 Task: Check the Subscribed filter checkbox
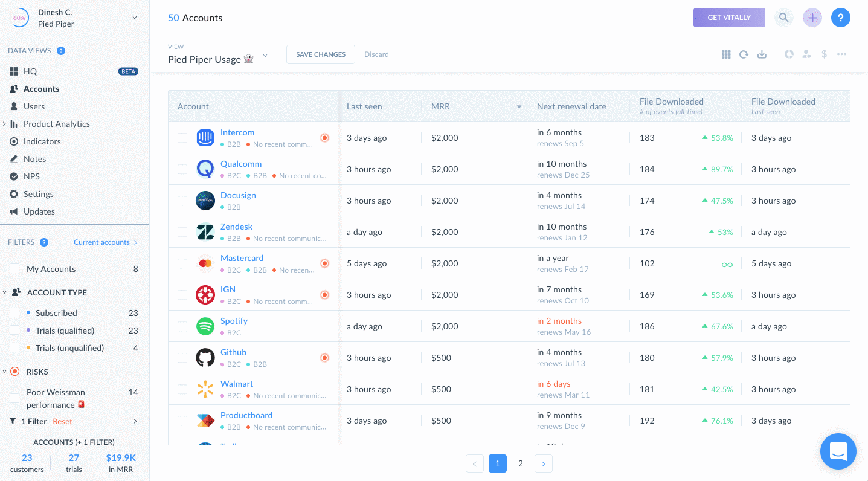pos(14,313)
